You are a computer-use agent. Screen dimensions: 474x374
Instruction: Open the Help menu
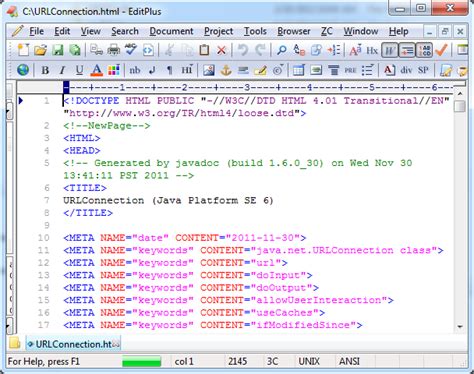pyautogui.click(x=398, y=31)
